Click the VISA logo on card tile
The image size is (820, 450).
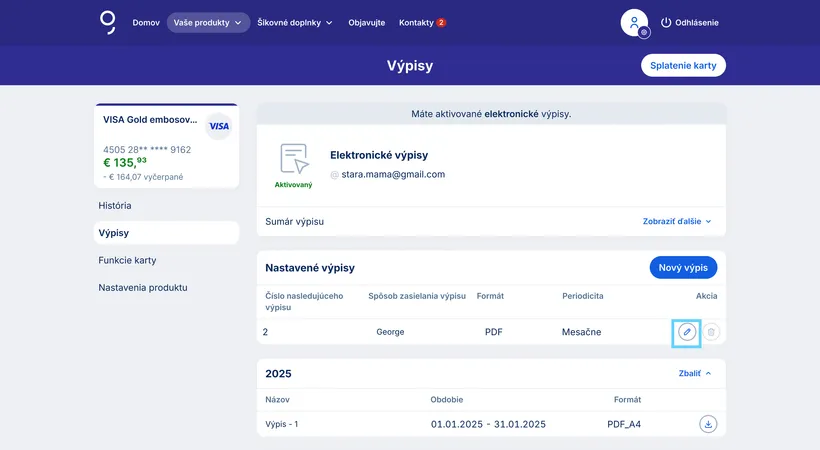point(219,126)
